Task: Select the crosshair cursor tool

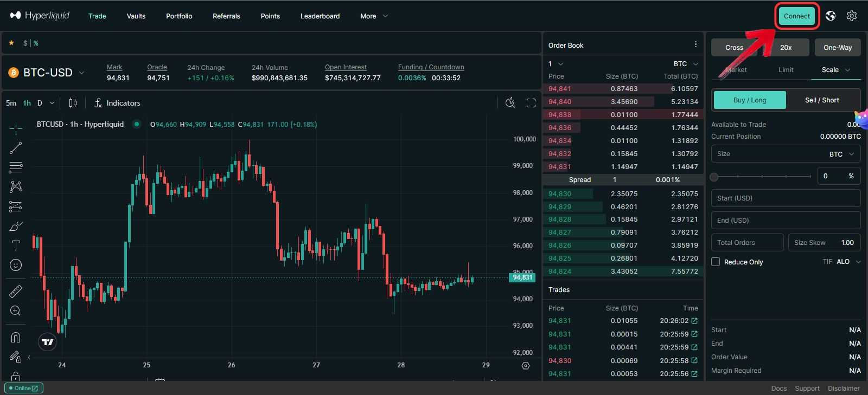Action: [x=16, y=128]
